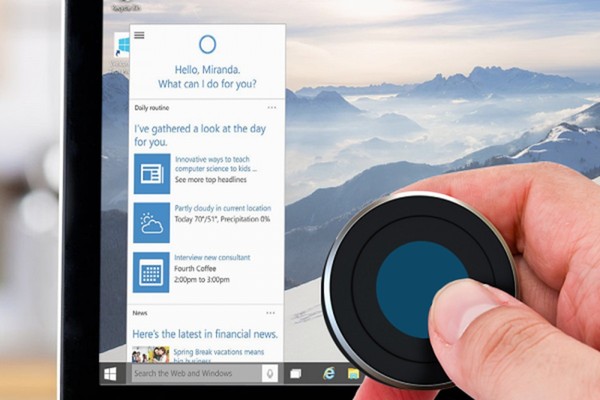Open Innovative ways to teach computer science headline

(216, 164)
